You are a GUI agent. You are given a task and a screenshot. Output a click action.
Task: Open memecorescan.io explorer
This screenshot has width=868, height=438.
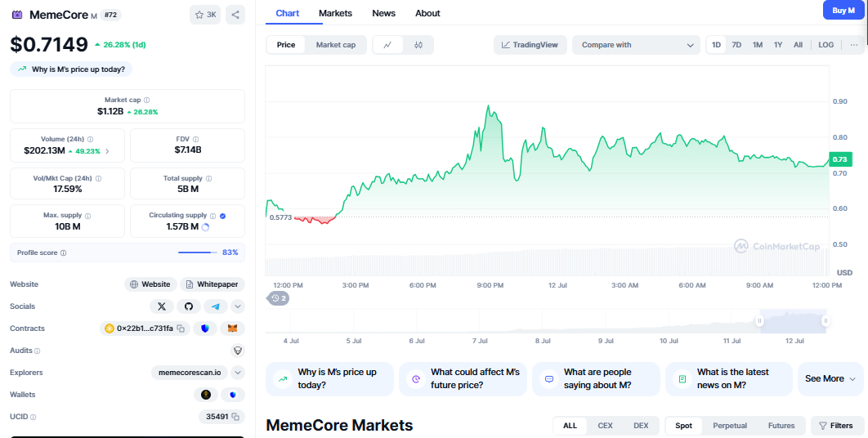click(190, 373)
